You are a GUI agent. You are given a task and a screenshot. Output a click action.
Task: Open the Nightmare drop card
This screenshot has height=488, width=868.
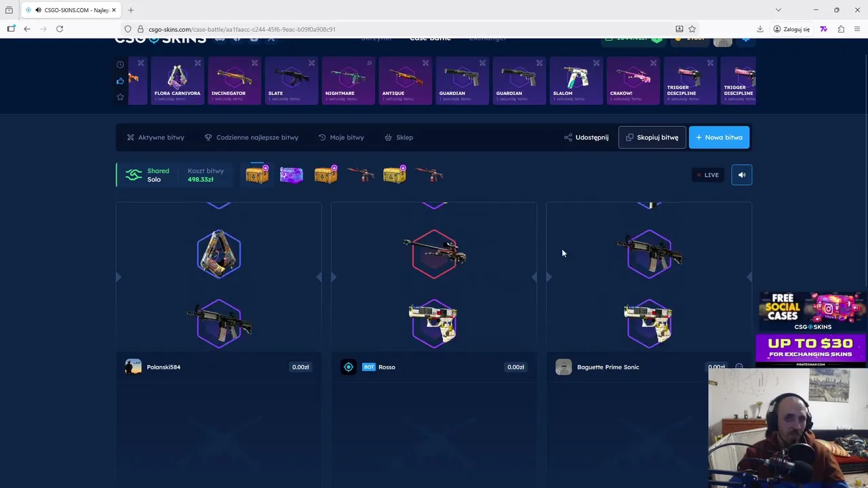point(348,81)
